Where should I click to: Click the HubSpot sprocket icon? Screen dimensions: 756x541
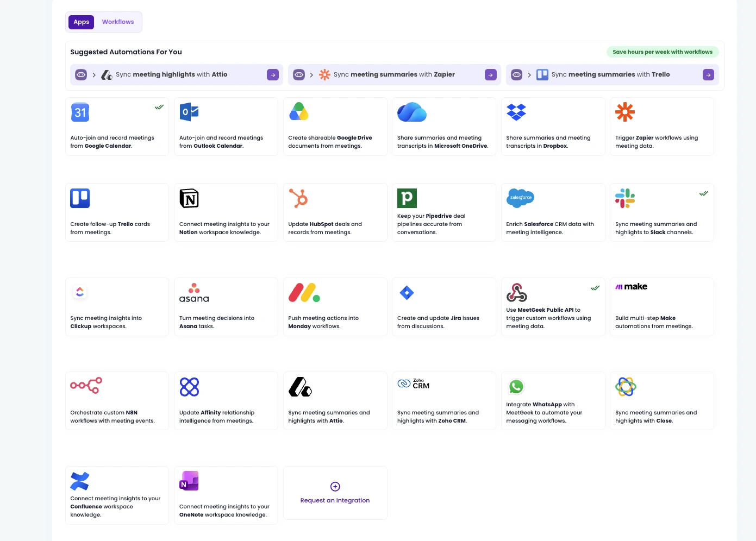point(298,198)
